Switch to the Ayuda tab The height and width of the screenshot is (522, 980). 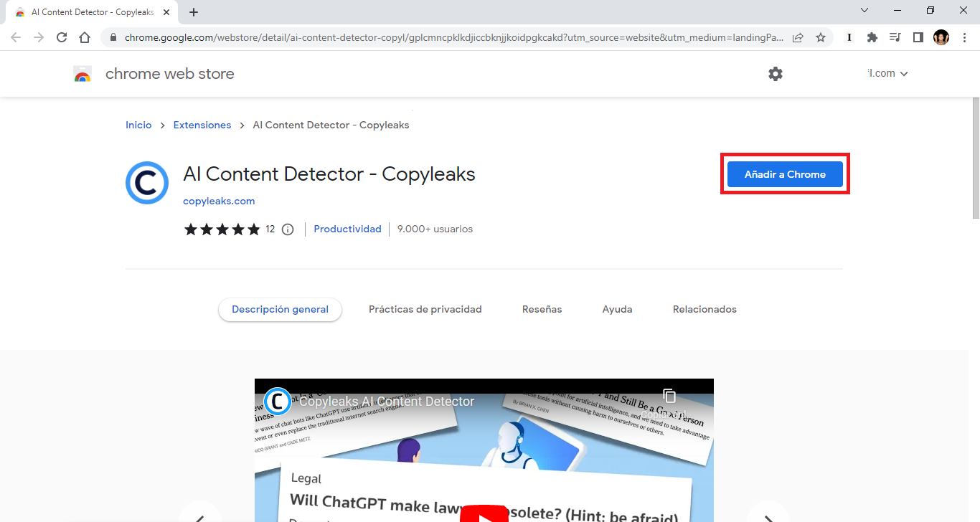[x=618, y=310]
